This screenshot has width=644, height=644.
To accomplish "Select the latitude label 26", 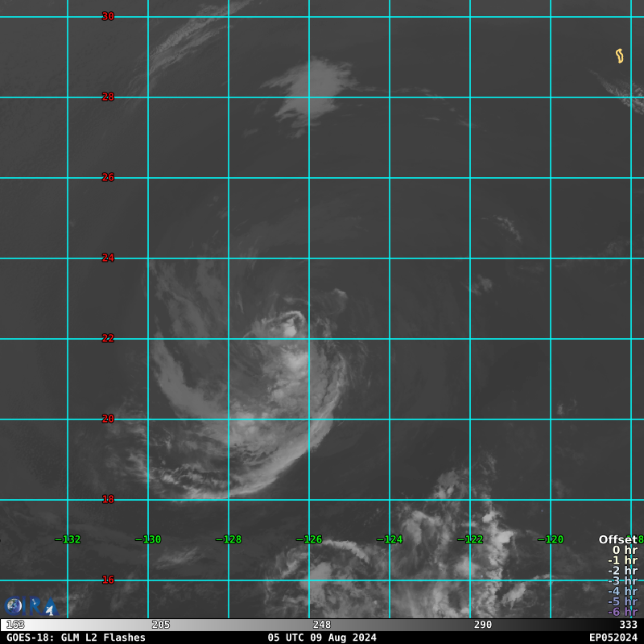I will [x=108, y=177].
